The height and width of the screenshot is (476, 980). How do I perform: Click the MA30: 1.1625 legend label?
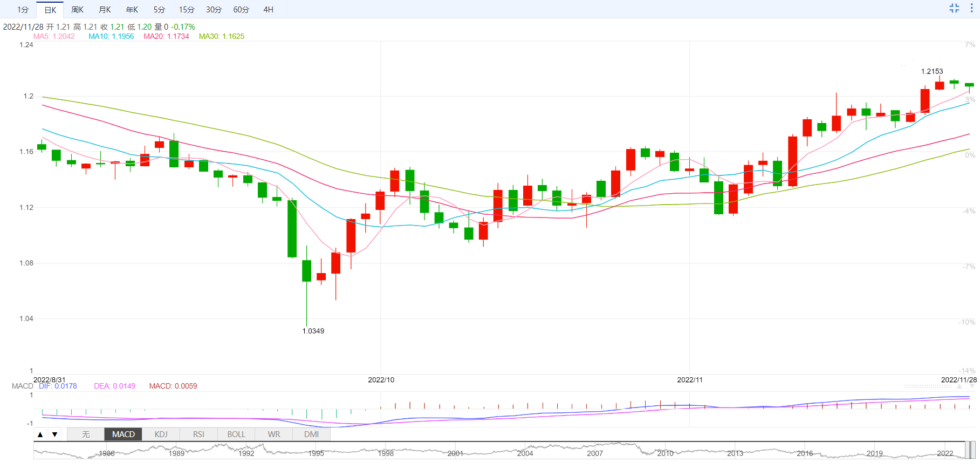click(222, 36)
